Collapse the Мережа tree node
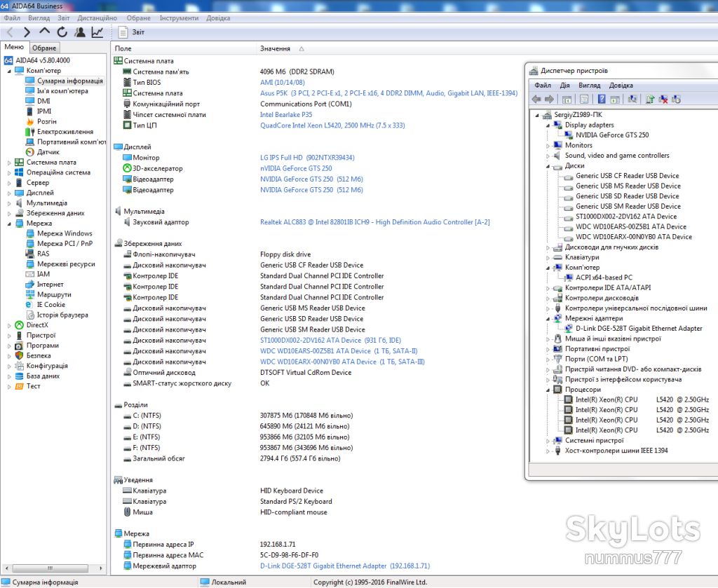The height and width of the screenshot is (588, 718). (x=9, y=224)
